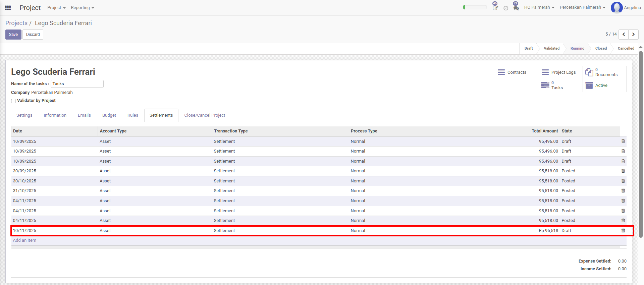Go to next record arrow
This screenshot has height=285, width=644.
633,34
